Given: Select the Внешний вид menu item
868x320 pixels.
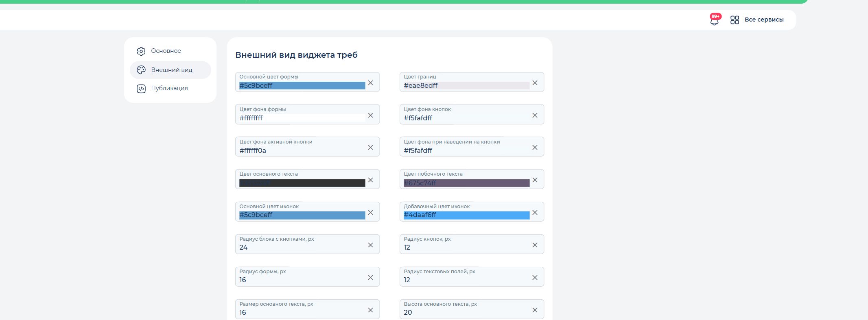Looking at the screenshot, I should pos(171,70).
